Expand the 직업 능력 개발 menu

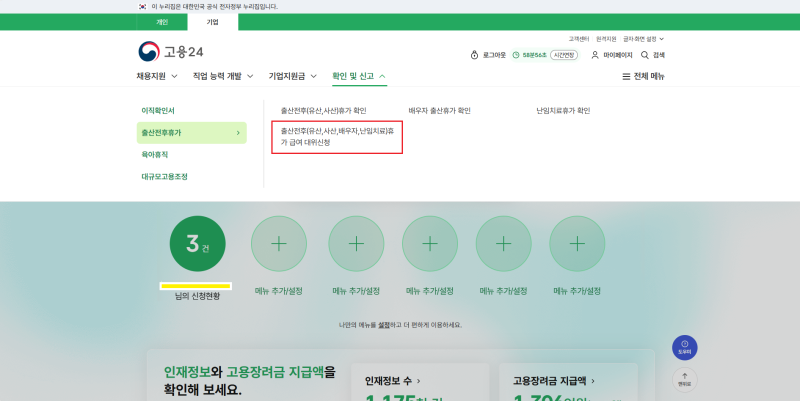(x=223, y=77)
